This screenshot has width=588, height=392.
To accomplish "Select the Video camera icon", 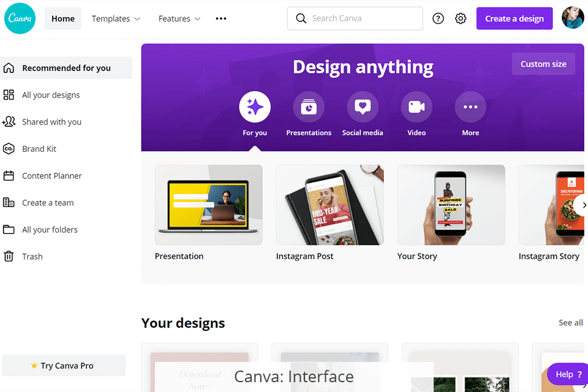I will tap(417, 107).
